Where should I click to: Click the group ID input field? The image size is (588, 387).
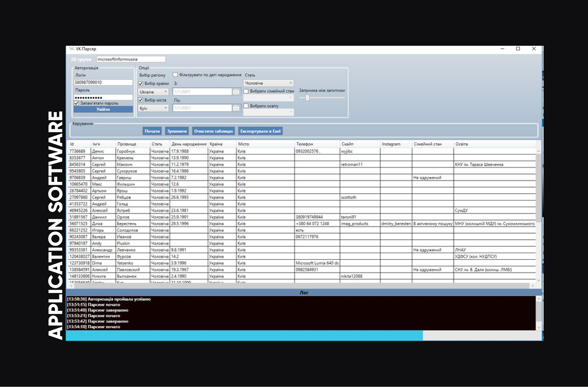(x=131, y=59)
